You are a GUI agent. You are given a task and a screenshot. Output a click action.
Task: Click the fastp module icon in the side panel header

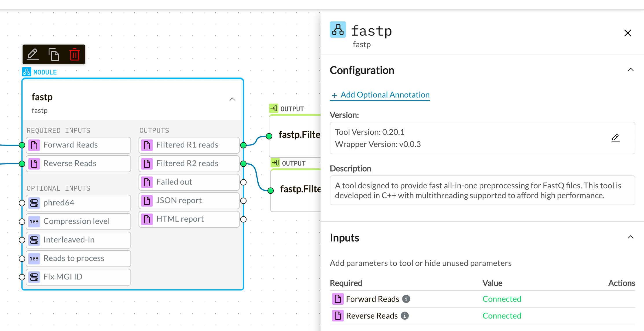337,30
